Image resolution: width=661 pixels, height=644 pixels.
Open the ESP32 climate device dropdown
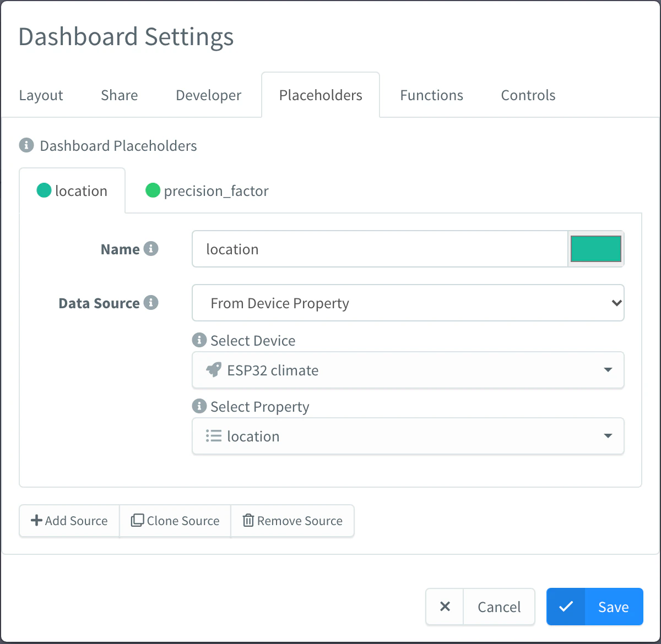click(x=408, y=370)
